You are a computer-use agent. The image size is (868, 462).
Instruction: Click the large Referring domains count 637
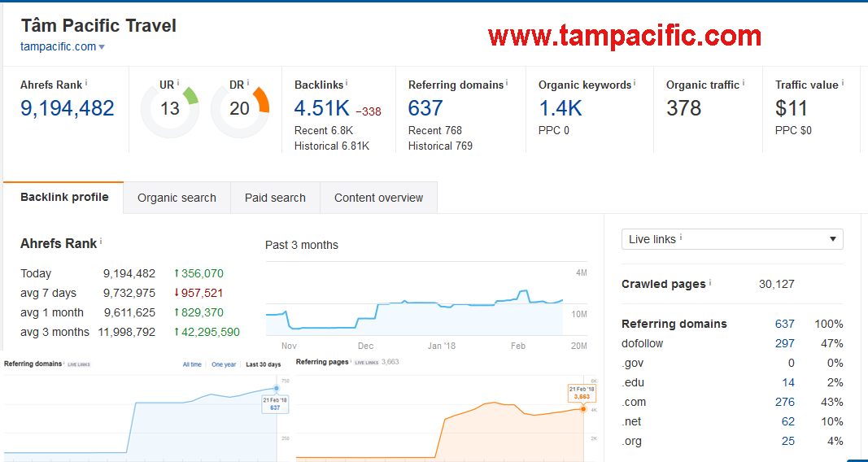pyautogui.click(x=425, y=108)
